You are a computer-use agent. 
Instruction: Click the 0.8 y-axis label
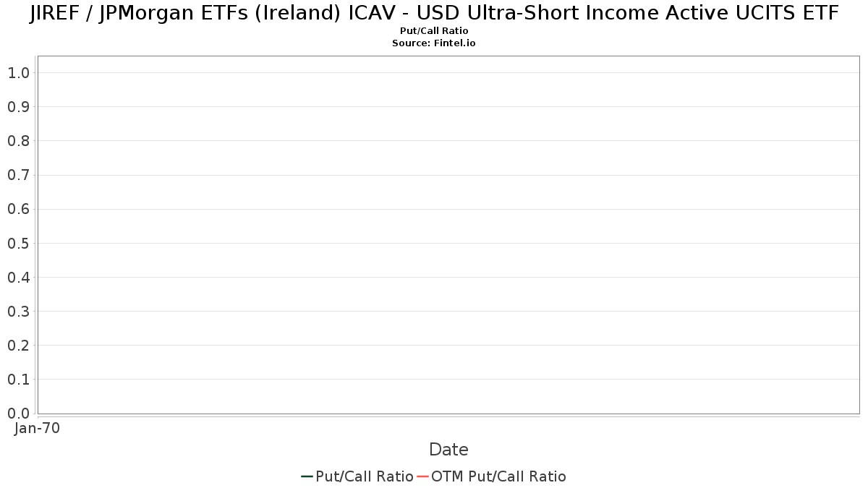(18, 141)
